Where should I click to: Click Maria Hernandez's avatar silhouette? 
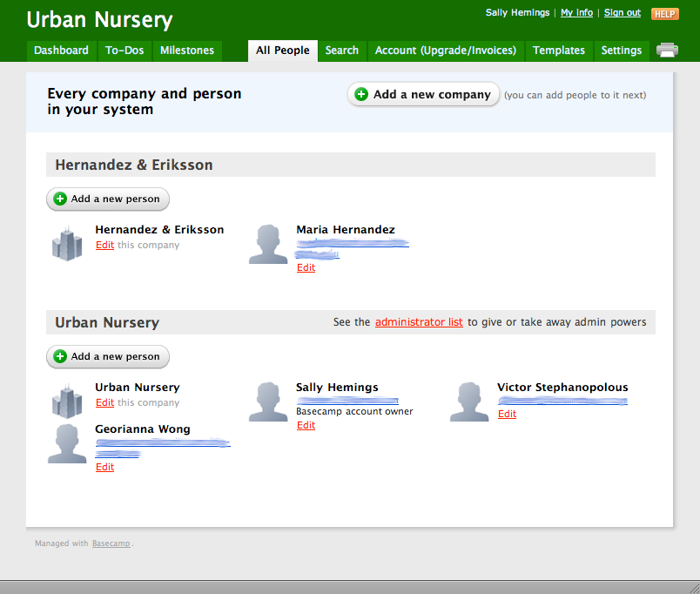(x=268, y=244)
